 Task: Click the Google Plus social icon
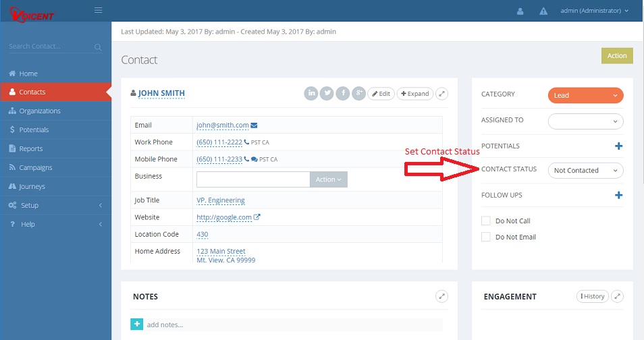click(x=358, y=94)
